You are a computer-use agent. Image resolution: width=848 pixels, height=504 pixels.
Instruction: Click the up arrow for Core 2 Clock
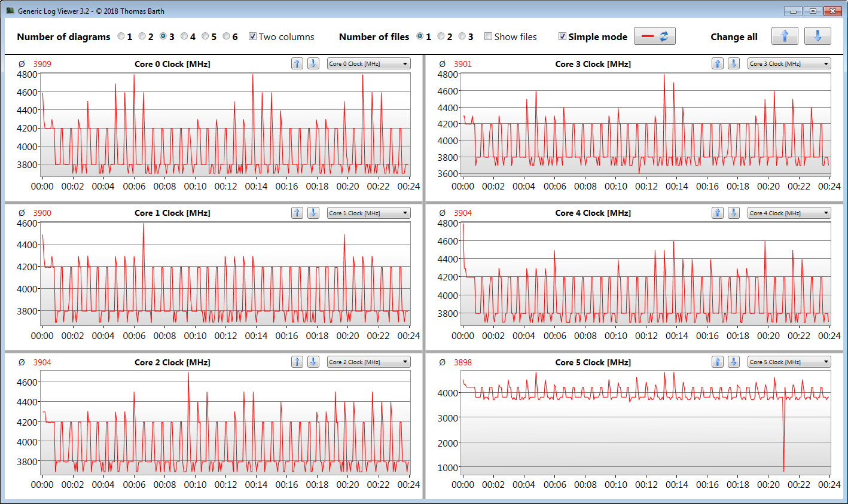coord(297,362)
